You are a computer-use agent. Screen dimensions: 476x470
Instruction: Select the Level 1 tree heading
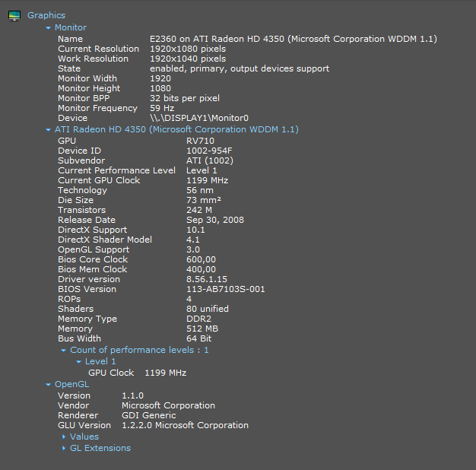(100, 361)
